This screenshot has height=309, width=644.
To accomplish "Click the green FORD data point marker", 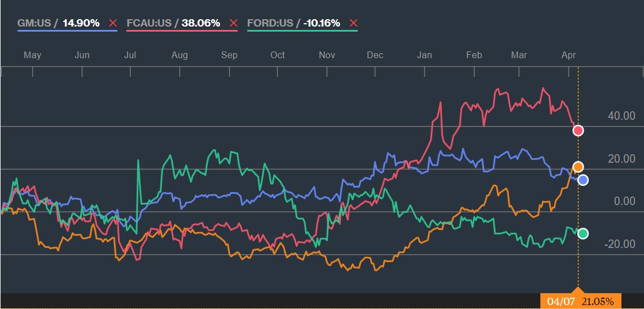I will tap(583, 233).
